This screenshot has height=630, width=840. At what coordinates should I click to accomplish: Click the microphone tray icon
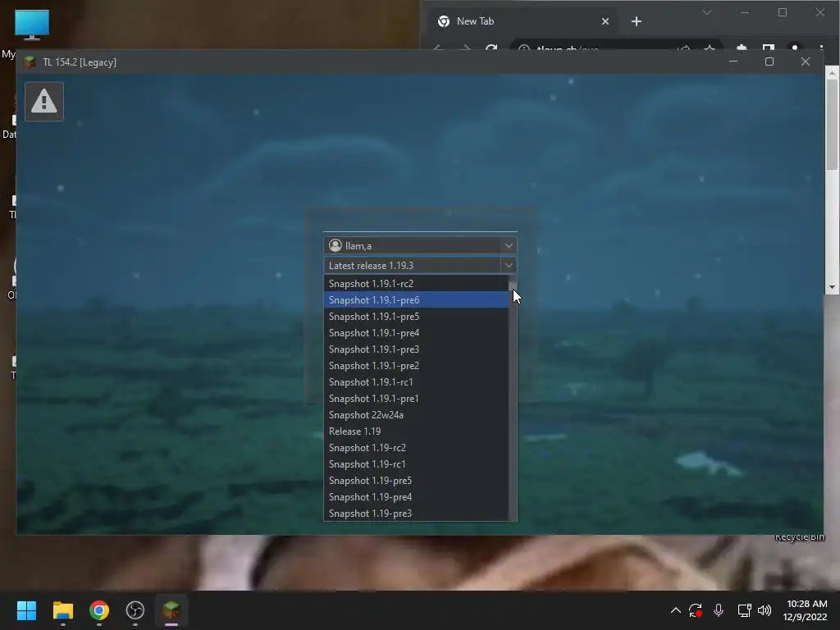point(719,610)
